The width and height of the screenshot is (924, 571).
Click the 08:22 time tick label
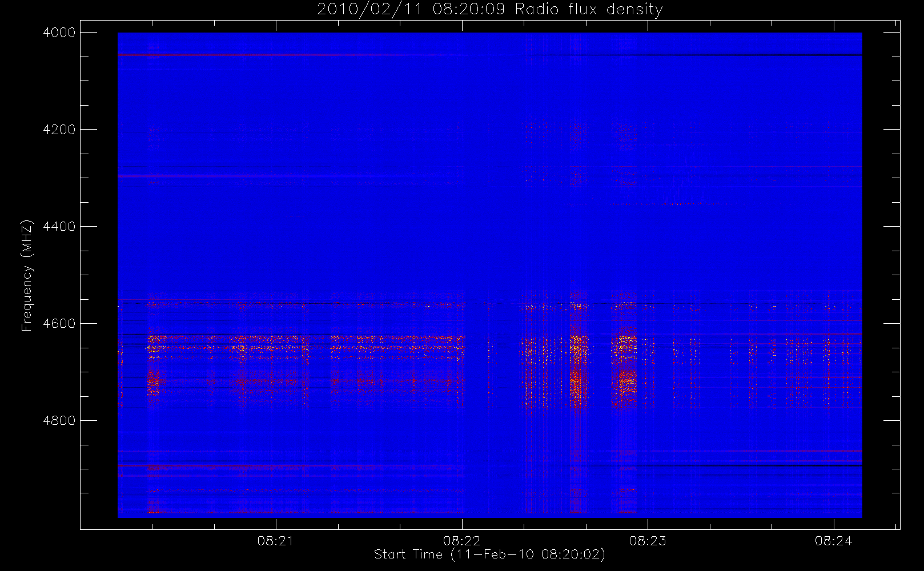[461, 541]
